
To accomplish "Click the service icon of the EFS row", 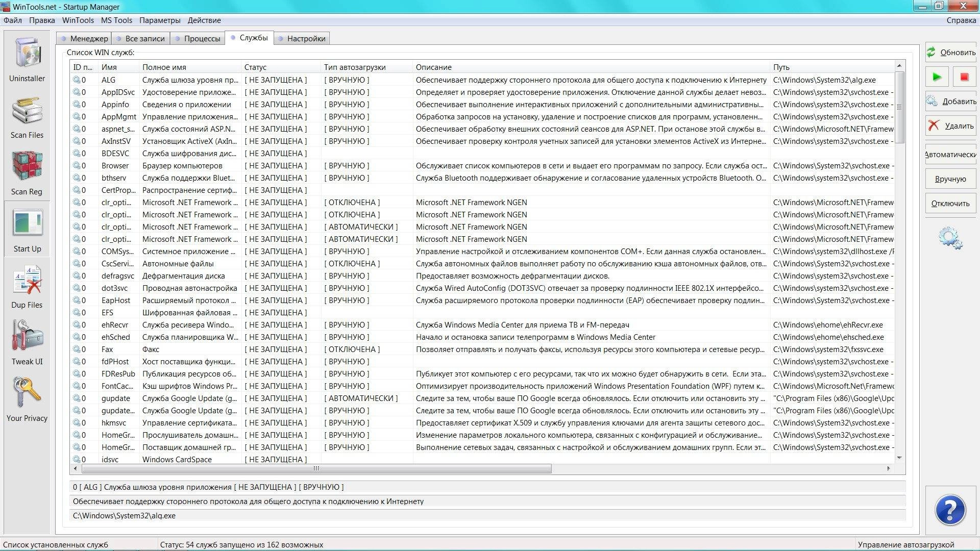I will tap(77, 312).
